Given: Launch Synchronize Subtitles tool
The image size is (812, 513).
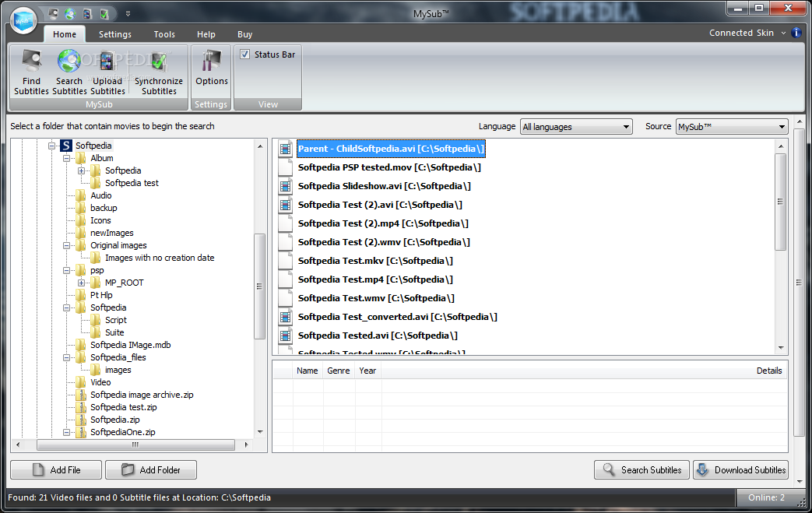Looking at the screenshot, I should click(159, 72).
